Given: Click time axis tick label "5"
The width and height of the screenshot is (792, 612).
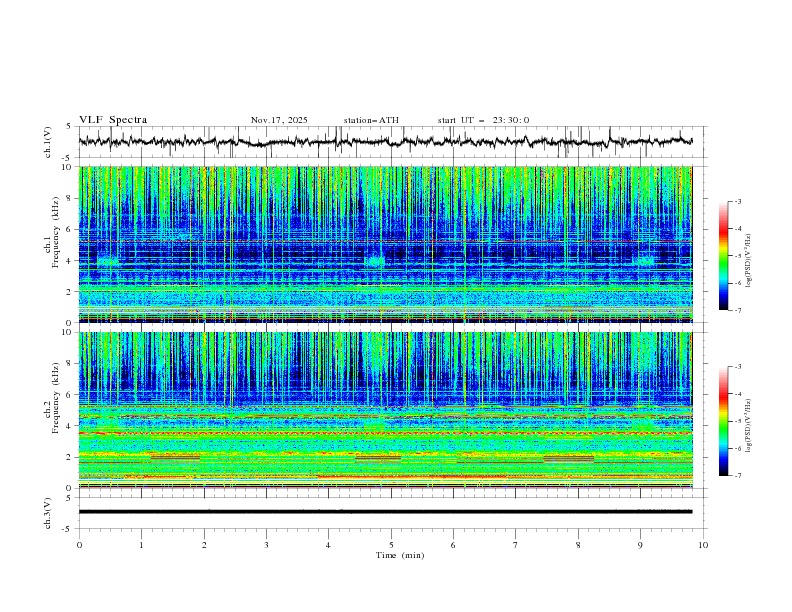Looking at the screenshot, I should [x=391, y=545].
